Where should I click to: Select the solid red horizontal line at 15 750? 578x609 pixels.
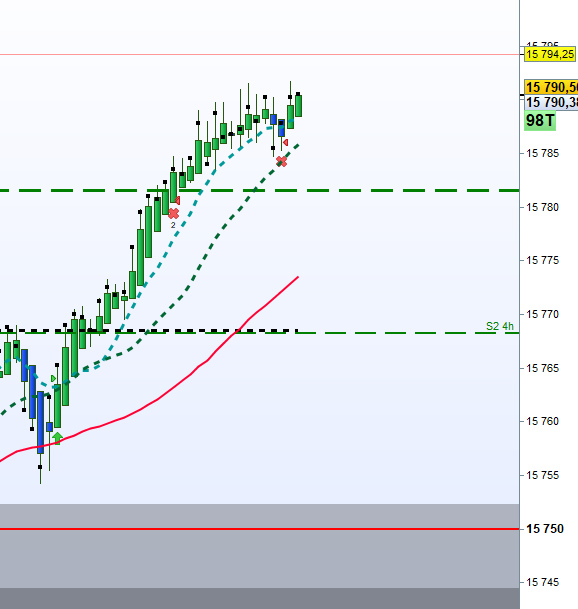tap(259, 529)
